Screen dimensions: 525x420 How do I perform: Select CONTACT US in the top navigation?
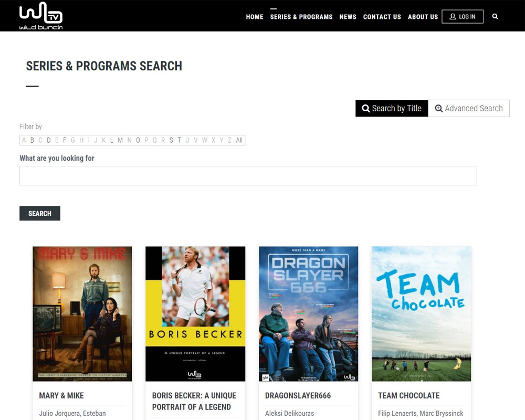382,17
